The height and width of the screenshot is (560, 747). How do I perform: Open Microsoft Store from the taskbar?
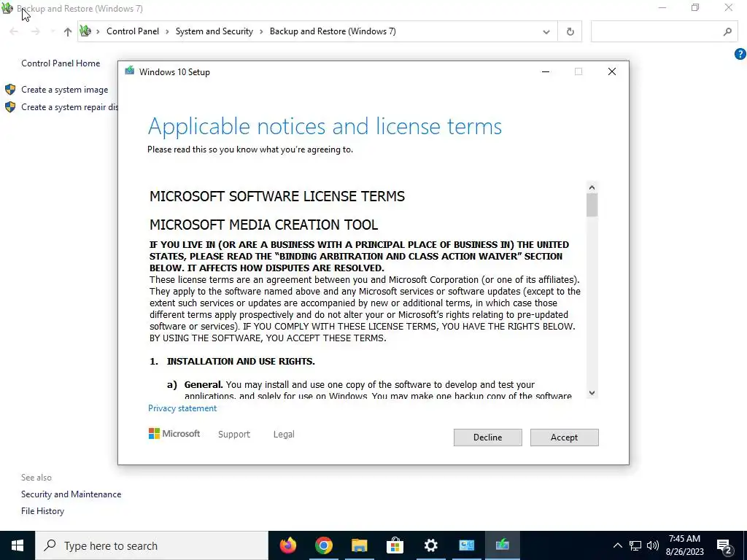[395, 545]
